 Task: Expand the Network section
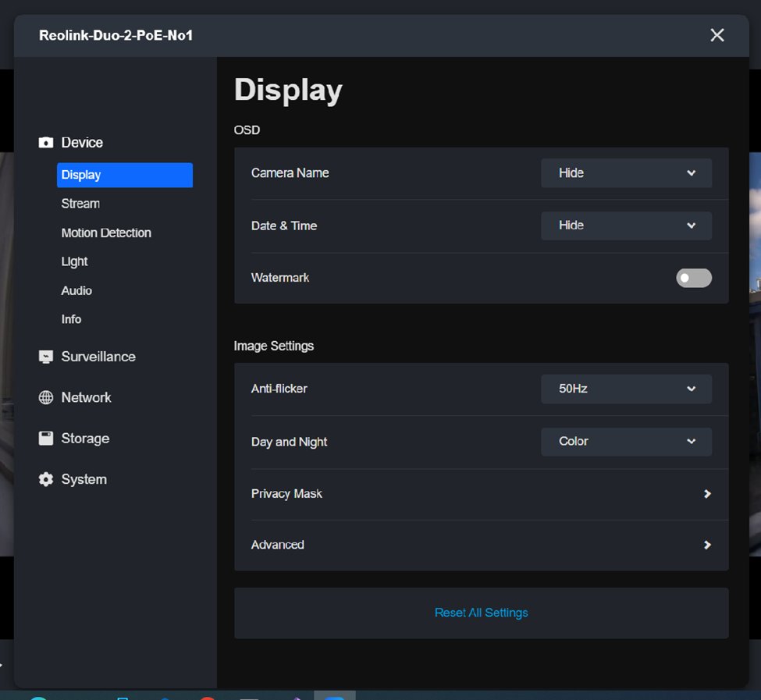point(87,397)
